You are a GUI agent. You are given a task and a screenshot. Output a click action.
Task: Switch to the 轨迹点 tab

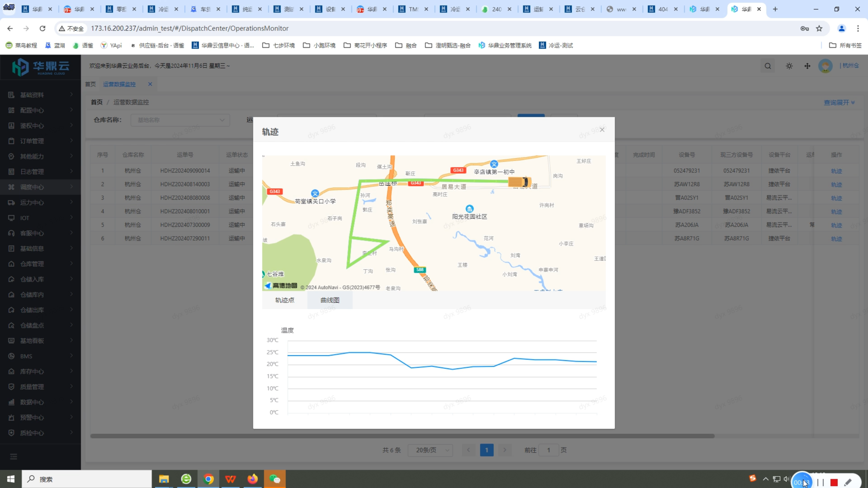point(284,300)
